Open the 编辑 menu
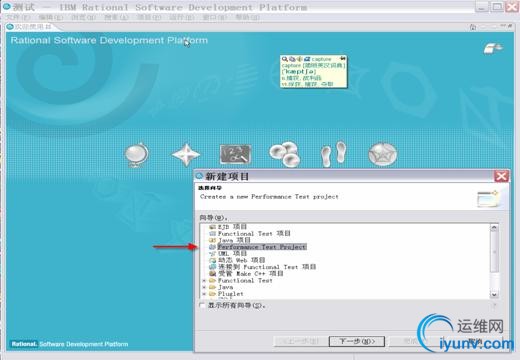 coord(51,17)
